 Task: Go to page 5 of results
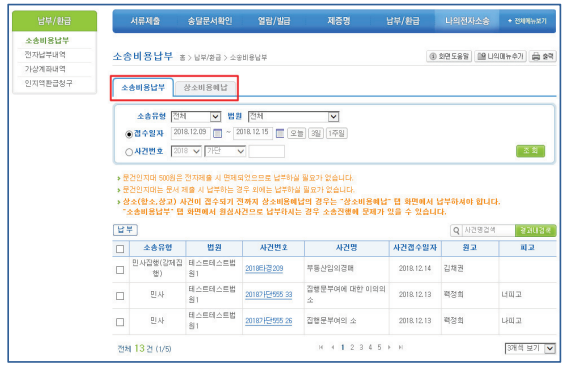point(379,347)
